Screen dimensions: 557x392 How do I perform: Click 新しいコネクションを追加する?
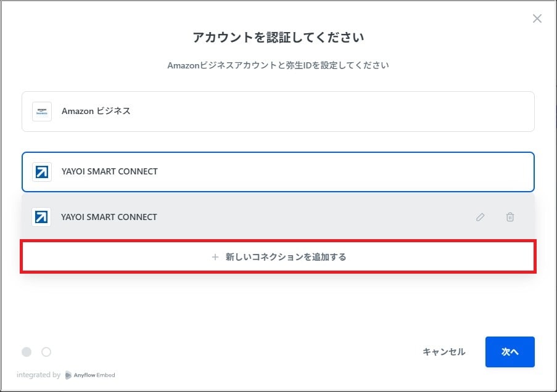(x=278, y=257)
